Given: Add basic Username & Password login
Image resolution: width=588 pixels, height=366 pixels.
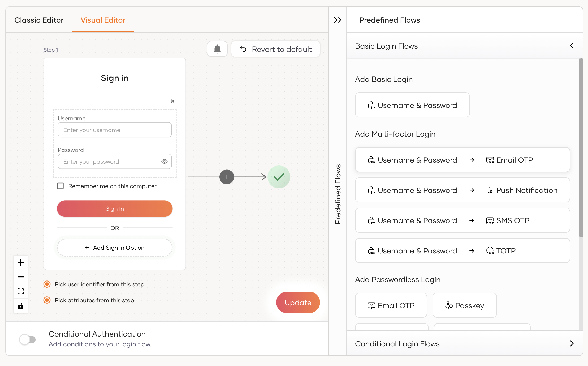Looking at the screenshot, I should 412,105.
